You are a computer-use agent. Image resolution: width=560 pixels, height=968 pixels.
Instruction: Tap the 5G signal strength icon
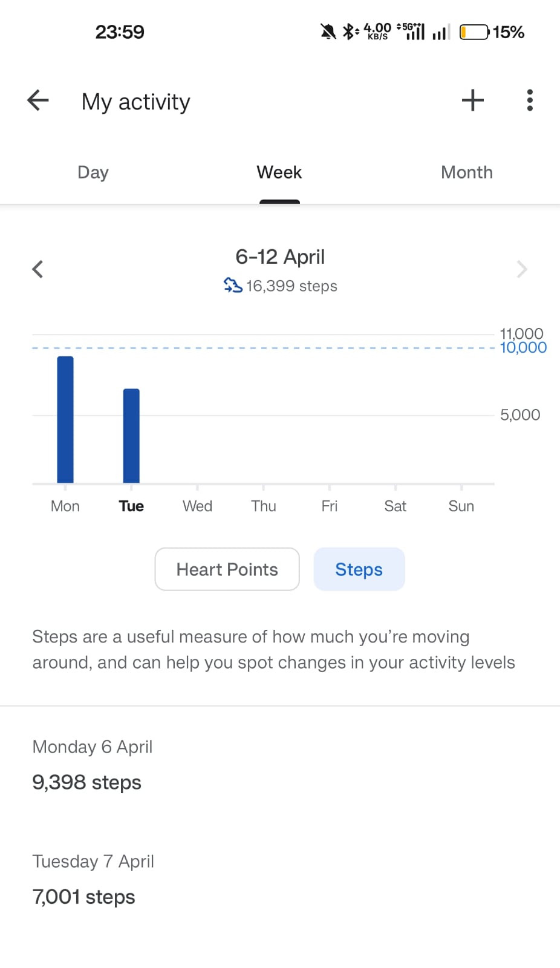tap(411, 31)
